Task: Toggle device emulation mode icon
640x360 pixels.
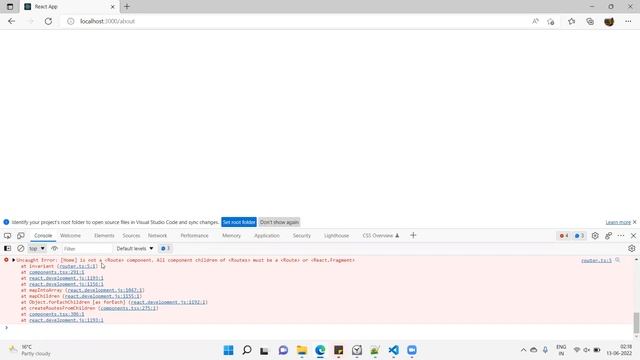Action: click(x=21, y=236)
